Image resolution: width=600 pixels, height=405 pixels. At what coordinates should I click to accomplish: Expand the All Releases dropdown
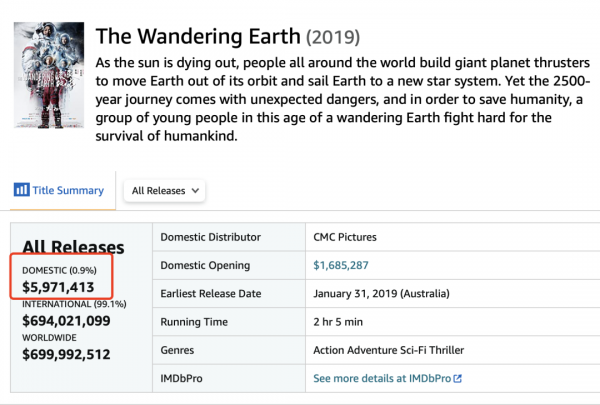(166, 190)
